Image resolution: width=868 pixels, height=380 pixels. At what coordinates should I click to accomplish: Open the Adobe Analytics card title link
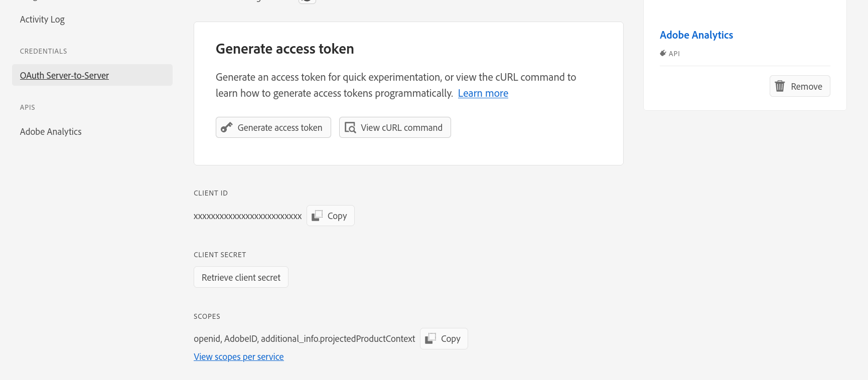pyautogui.click(x=696, y=35)
